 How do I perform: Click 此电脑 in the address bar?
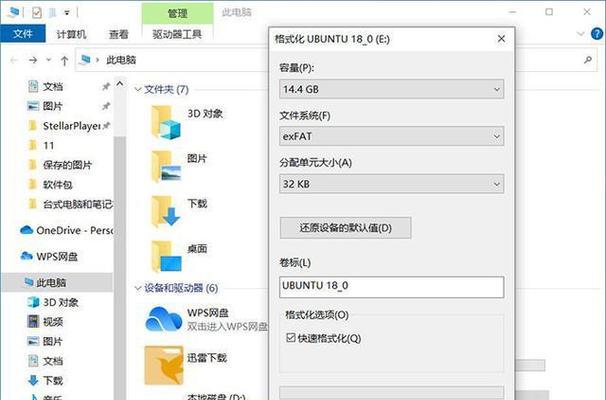(121, 60)
